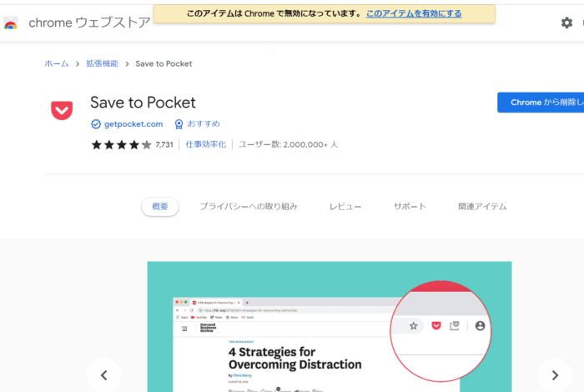This screenshot has width=584, height=392.
Task: Open settings via the gear icon
Action: [566, 23]
